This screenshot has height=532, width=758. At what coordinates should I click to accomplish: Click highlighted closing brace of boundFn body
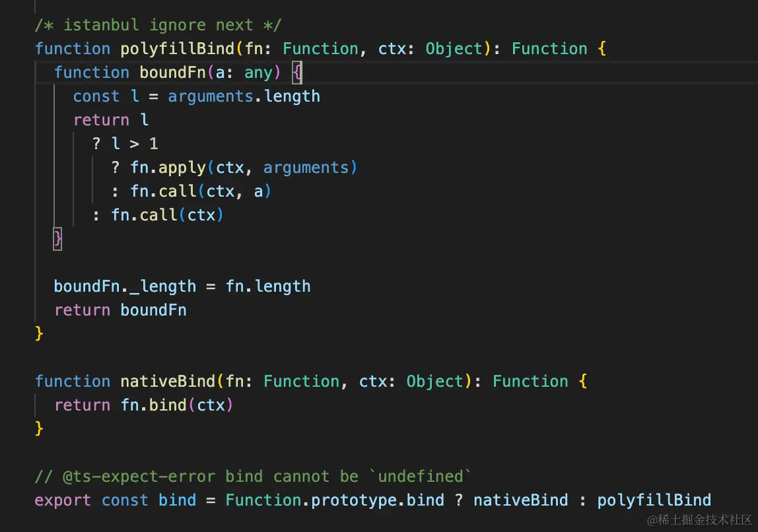click(57, 239)
